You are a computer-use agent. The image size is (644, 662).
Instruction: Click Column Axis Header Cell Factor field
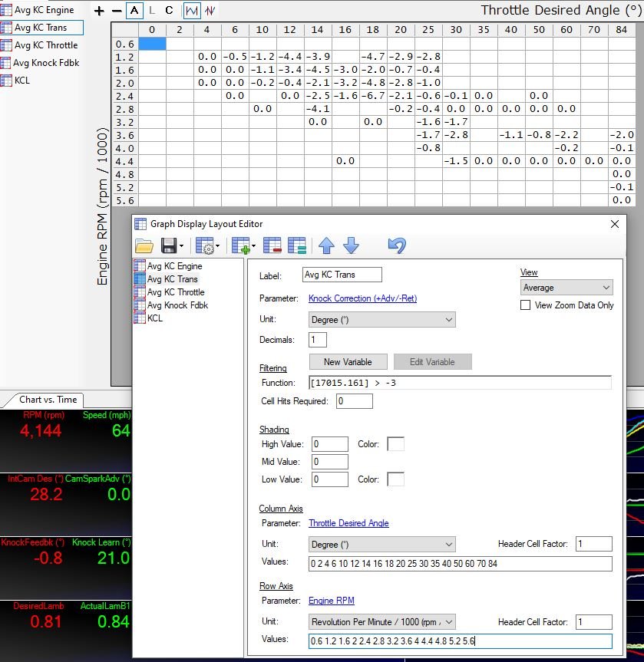click(x=593, y=544)
